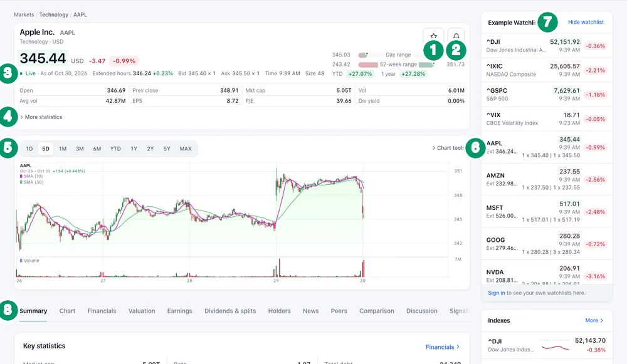Open ^GSPC S&P 500 watchlist row

pos(547,95)
